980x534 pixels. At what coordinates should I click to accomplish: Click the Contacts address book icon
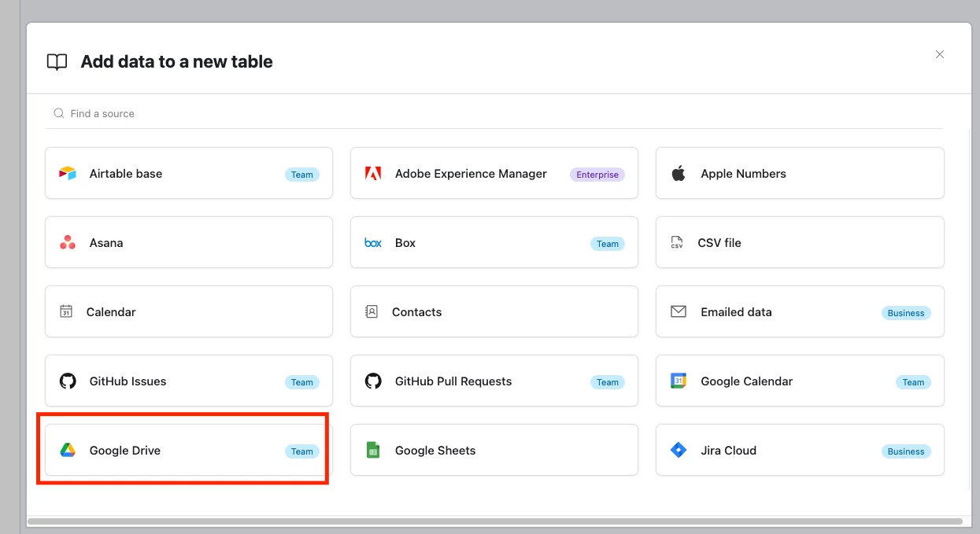pos(372,311)
